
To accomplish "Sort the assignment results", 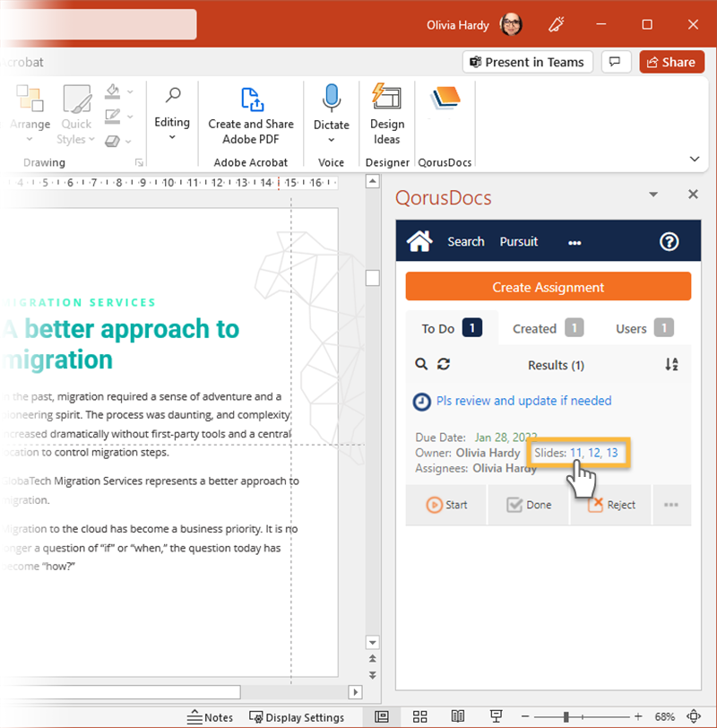I will (x=671, y=365).
